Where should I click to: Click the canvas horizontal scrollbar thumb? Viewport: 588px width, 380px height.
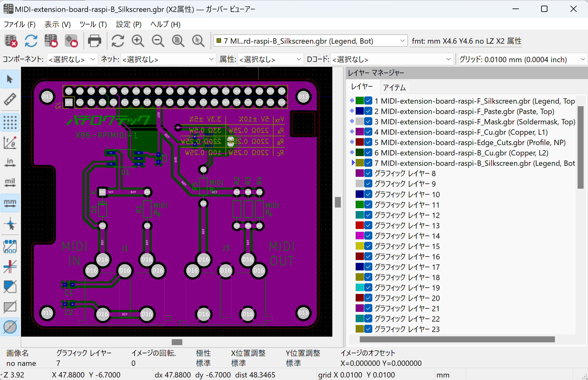click(x=177, y=342)
